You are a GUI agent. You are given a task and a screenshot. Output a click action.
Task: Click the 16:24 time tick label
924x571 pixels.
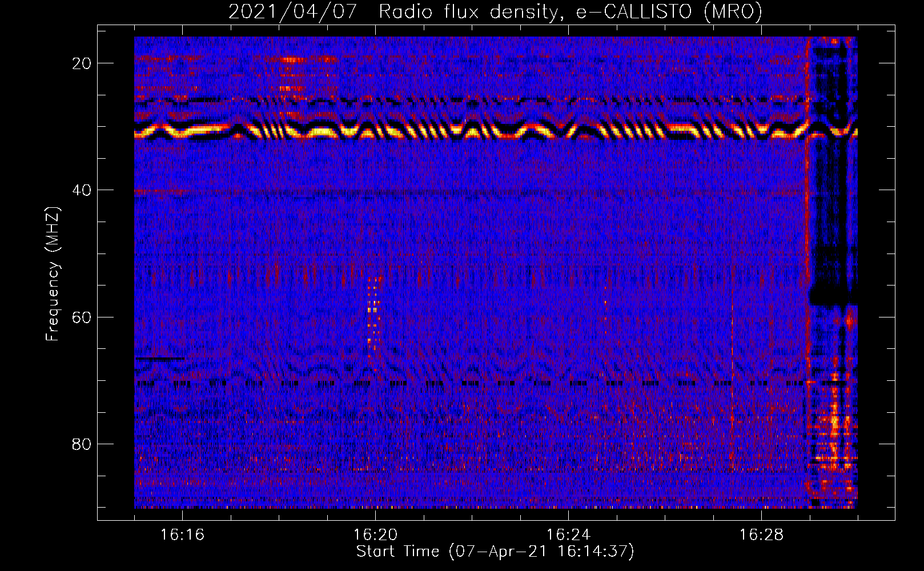pyautogui.click(x=568, y=534)
